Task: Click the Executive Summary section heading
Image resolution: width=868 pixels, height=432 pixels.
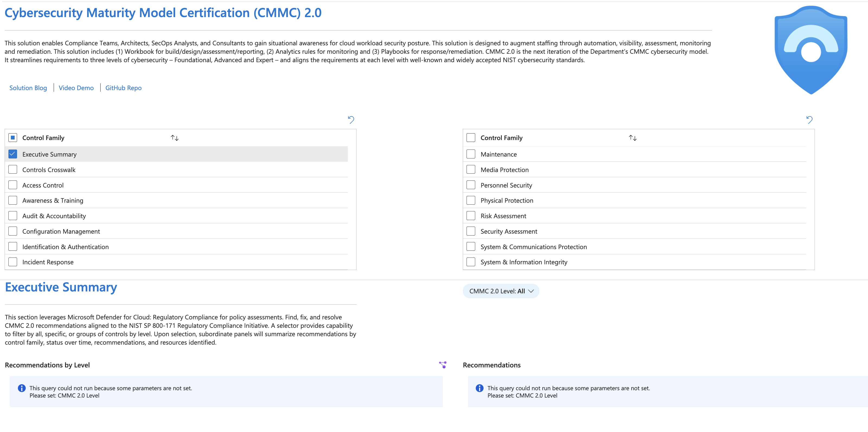Action: coord(61,287)
